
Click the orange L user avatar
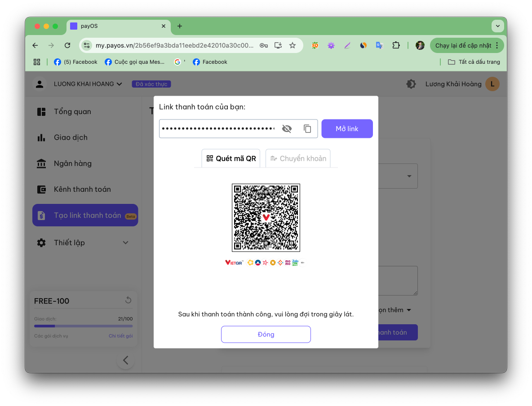coord(492,84)
